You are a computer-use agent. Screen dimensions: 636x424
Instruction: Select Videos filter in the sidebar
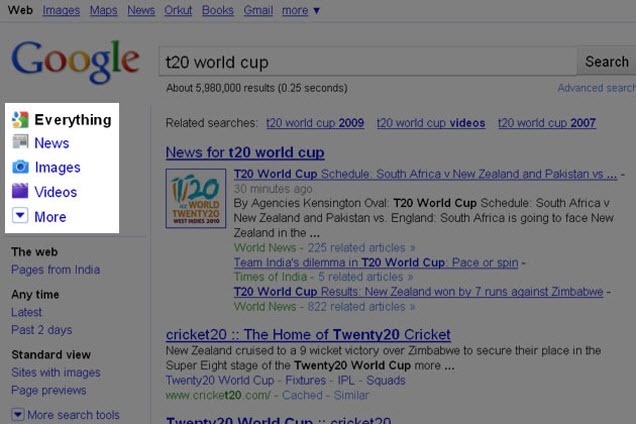click(56, 192)
